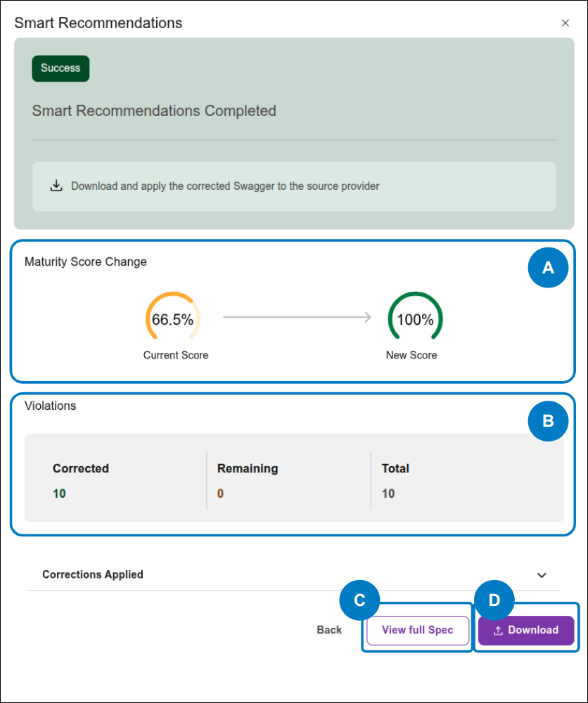
Task: Download the corrected Swagger file
Action: 525,630
